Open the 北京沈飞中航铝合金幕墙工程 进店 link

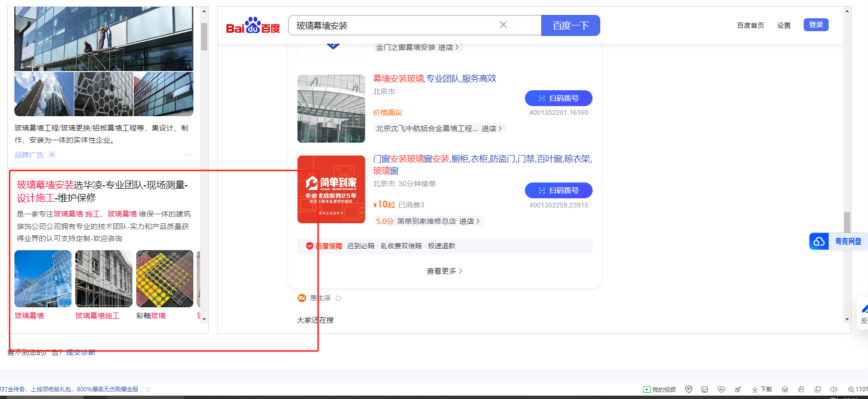pos(439,129)
